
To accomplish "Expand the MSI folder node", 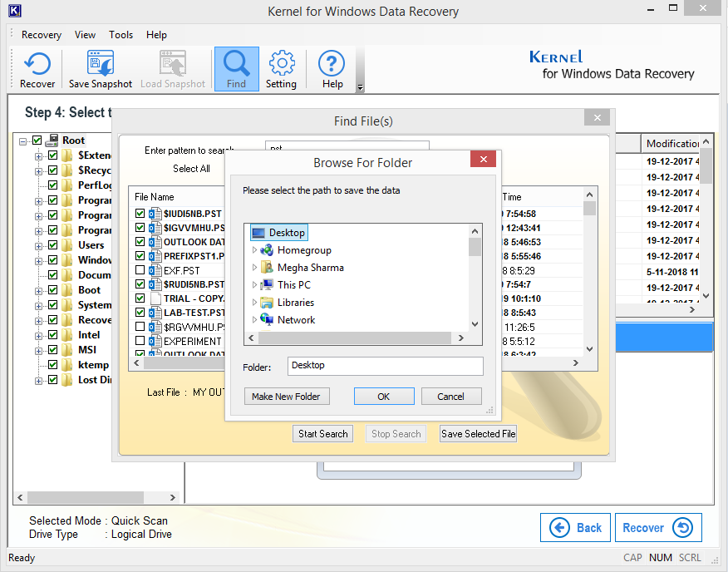I will 38,351.
